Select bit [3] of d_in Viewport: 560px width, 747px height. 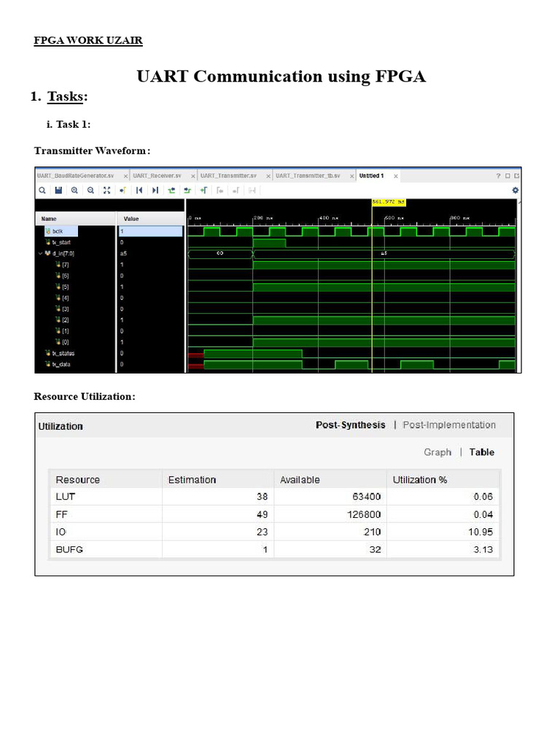pos(62,309)
